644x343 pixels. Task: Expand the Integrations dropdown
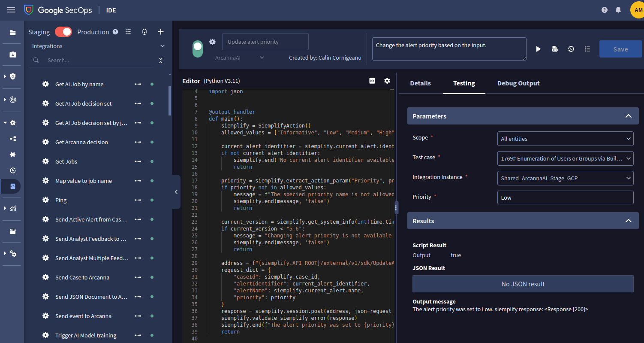click(163, 46)
